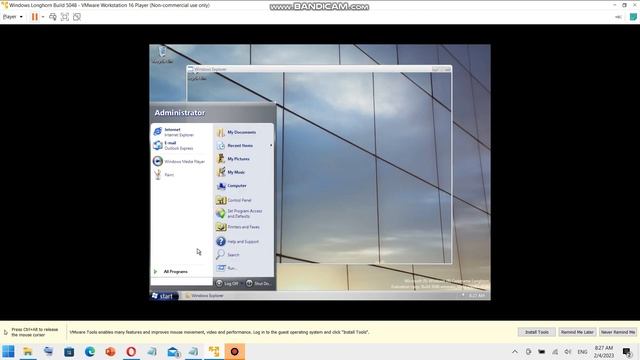
Task: Open My Documents folder
Action: [237, 132]
